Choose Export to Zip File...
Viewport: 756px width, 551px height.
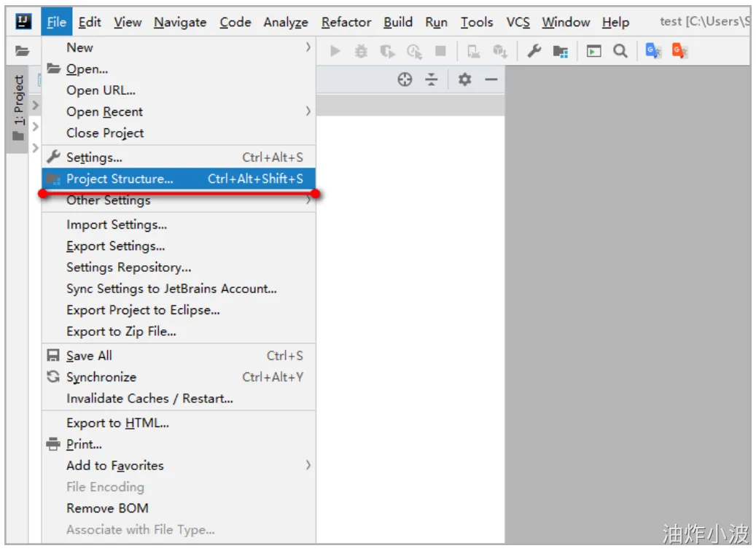click(x=179, y=331)
